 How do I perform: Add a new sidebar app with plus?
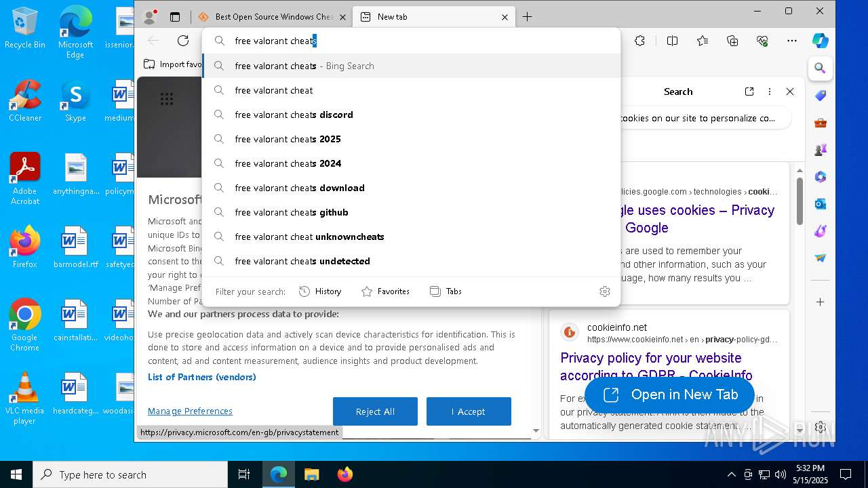click(821, 302)
